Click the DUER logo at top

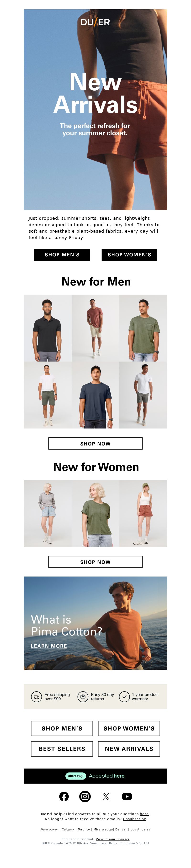(95, 22)
